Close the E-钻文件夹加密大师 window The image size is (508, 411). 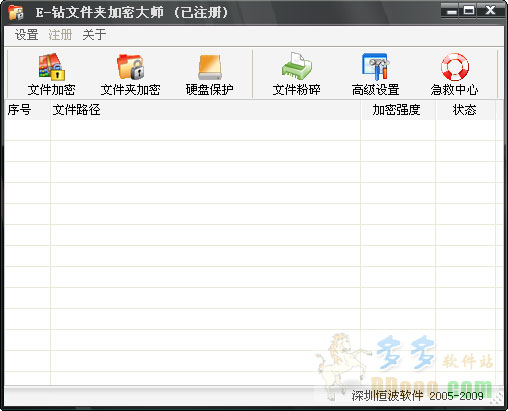491,11
